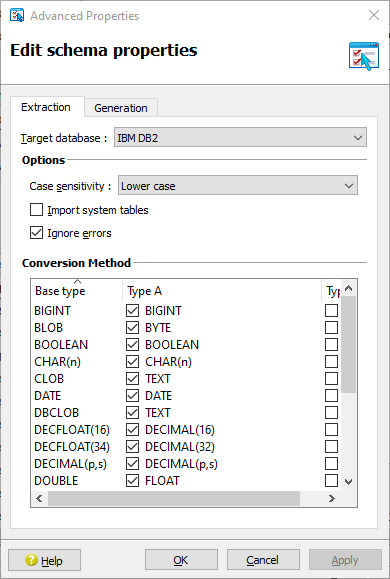This screenshot has width=390, height=579.
Task: Open the Case sensitivity dropdown
Action: click(x=238, y=186)
